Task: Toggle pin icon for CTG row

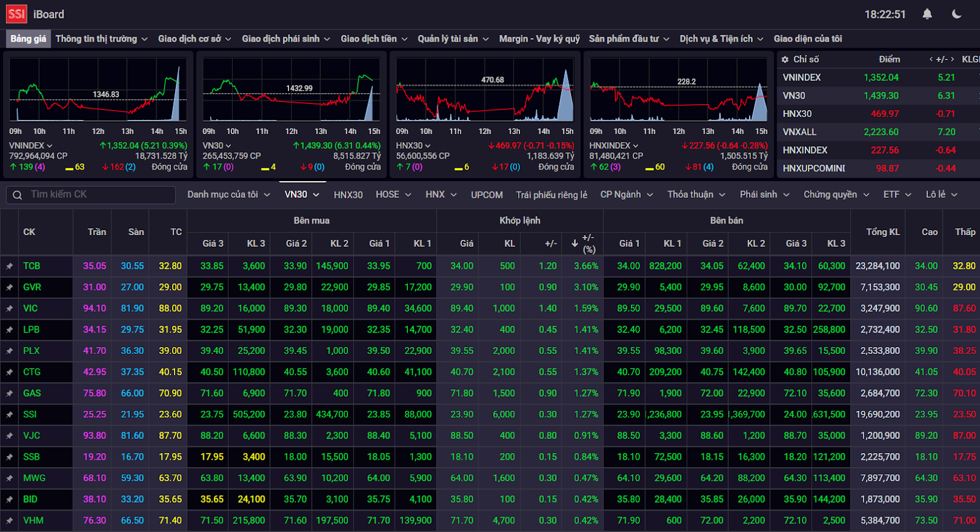Action: [x=9, y=372]
